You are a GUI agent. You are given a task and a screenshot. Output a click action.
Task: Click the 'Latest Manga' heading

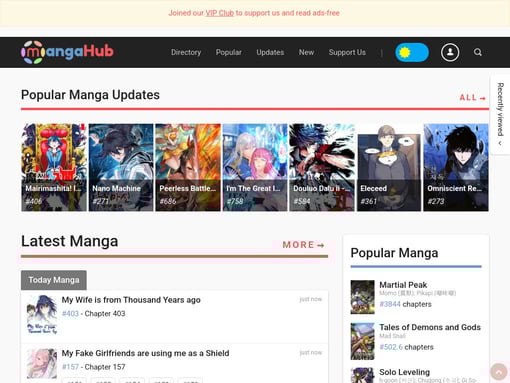70,241
